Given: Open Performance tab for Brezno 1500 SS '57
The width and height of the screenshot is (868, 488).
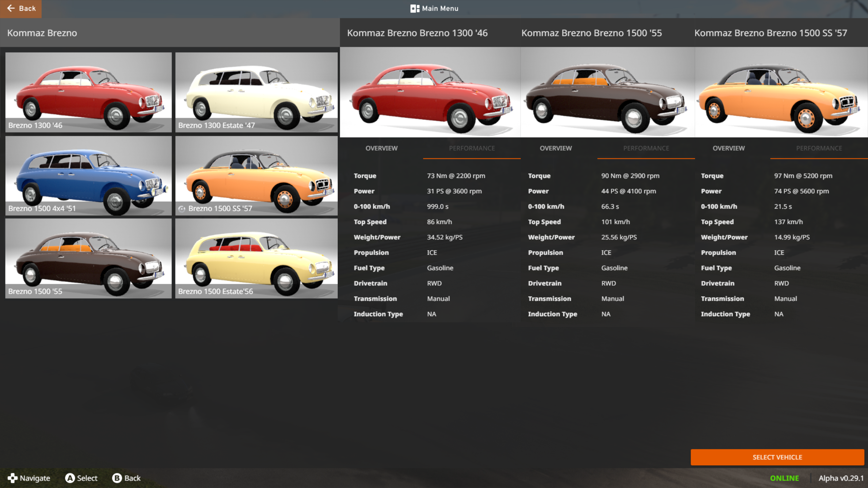Looking at the screenshot, I should [x=819, y=148].
